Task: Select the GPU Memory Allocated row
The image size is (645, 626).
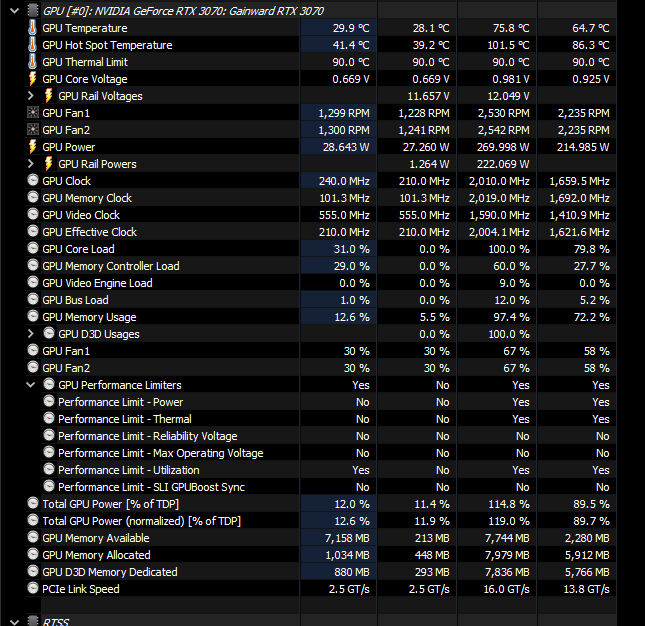Action: 320,555
